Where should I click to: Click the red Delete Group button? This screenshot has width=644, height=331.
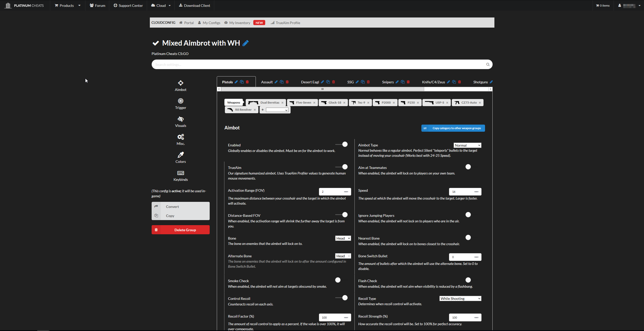tap(181, 230)
